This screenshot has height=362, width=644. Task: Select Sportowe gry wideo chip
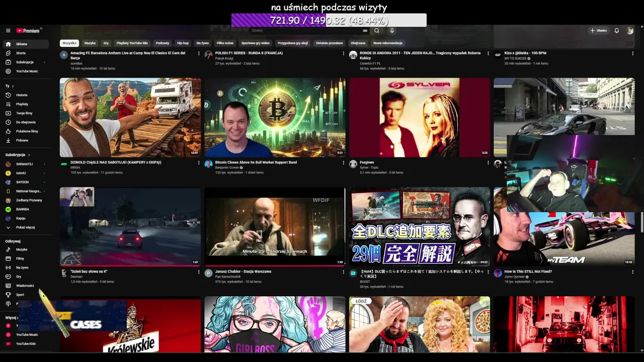[x=256, y=43]
